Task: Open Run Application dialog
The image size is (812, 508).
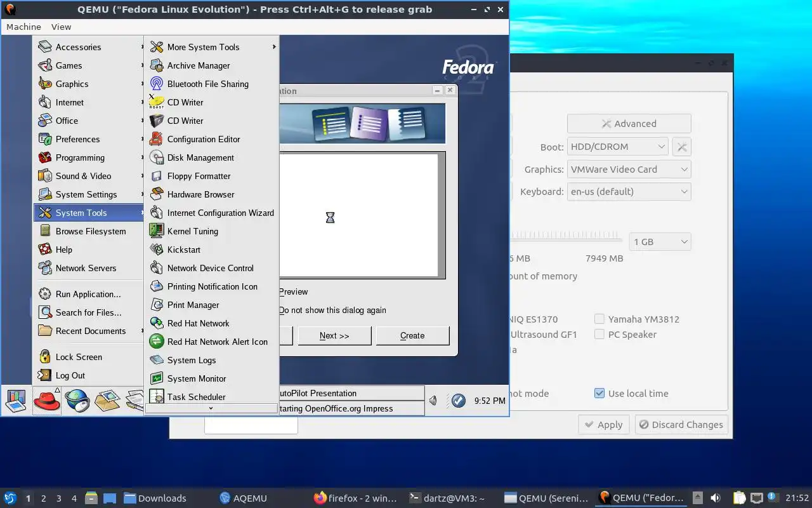Action: [89, 294]
